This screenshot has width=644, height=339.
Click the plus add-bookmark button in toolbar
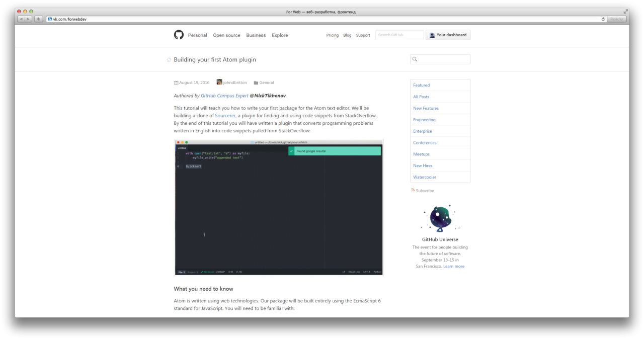pyautogui.click(x=39, y=19)
